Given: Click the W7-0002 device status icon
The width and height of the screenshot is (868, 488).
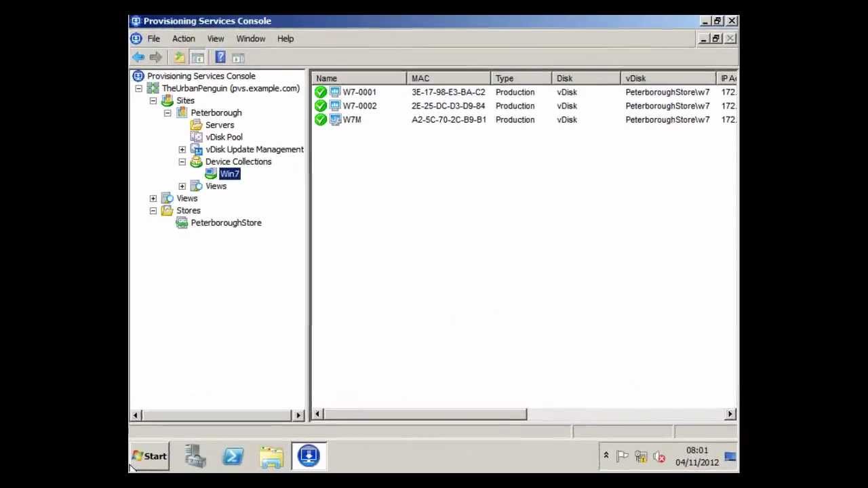Looking at the screenshot, I should click(x=321, y=106).
